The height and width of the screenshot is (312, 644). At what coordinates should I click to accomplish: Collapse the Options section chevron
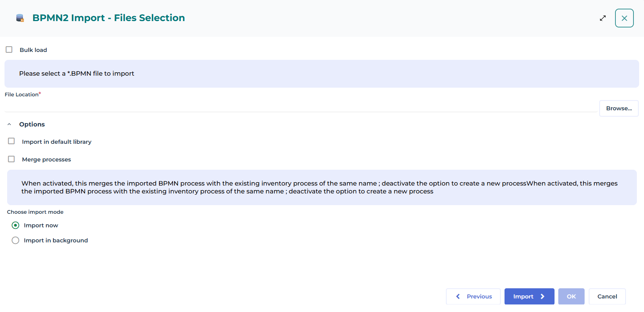click(9, 123)
